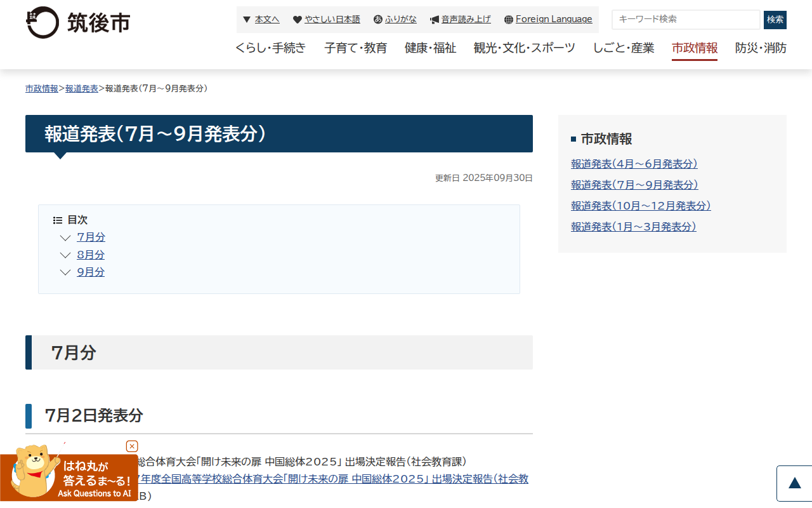Expand the 7月分 chevron in table of contents

(x=65, y=237)
